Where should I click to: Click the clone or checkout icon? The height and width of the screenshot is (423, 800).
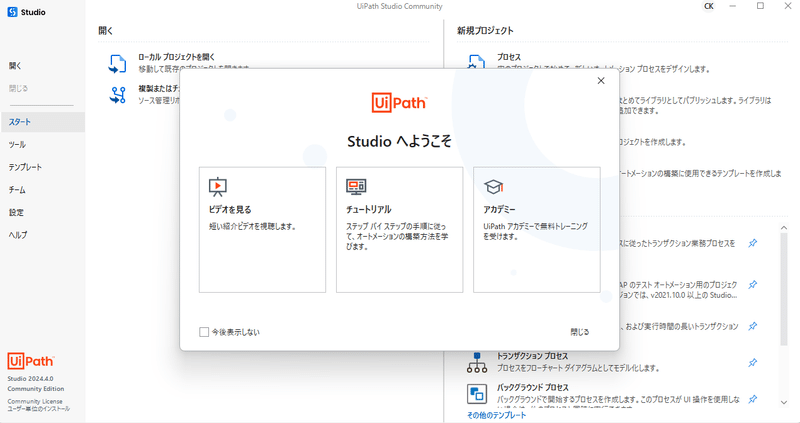tap(118, 95)
